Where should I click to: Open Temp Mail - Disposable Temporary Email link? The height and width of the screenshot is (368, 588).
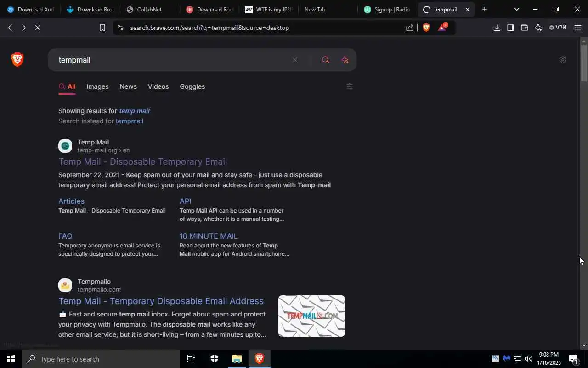click(x=142, y=161)
